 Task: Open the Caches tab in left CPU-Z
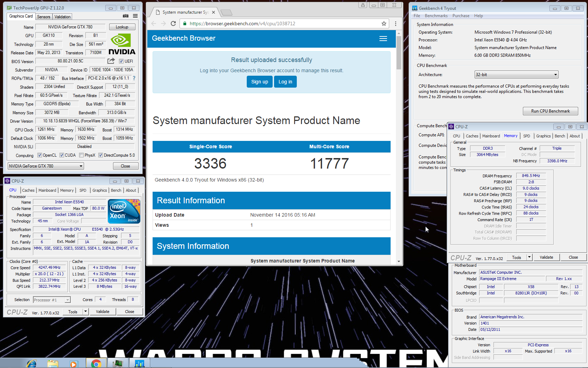click(28, 190)
